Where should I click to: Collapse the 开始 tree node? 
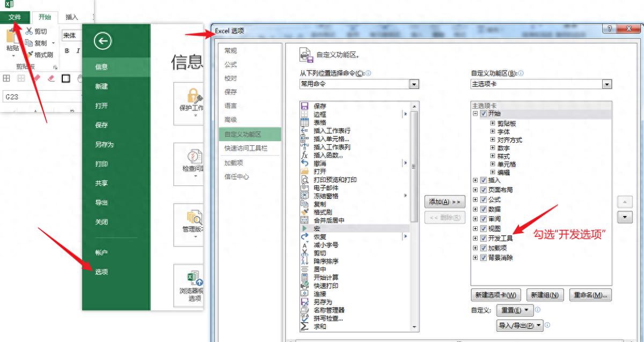pos(475,114)
